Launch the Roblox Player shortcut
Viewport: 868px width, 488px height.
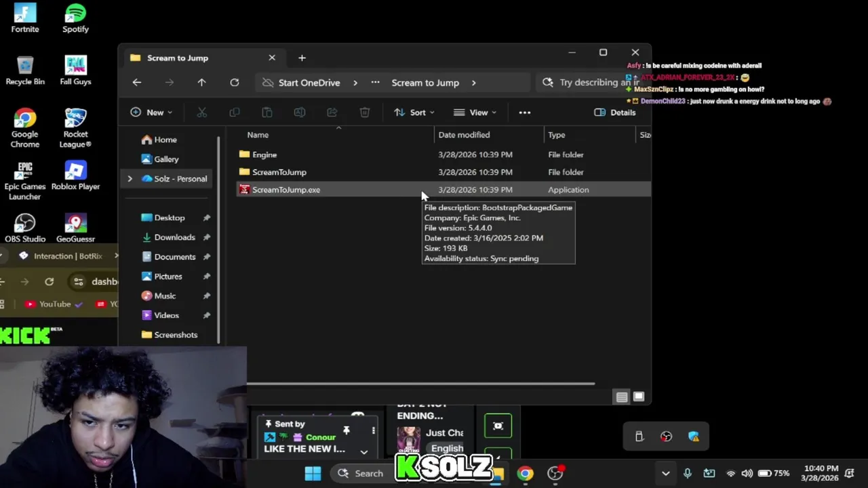pyautogui.click(x=75, y=176)
